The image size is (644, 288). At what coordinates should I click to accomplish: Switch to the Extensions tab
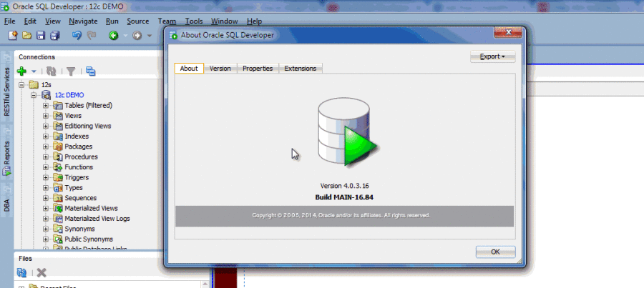click(x=301, y=69)
